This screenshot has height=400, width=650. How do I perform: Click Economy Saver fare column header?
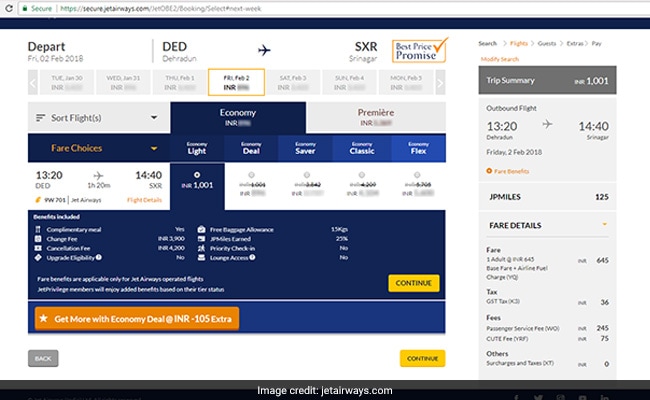coord(306,148)
